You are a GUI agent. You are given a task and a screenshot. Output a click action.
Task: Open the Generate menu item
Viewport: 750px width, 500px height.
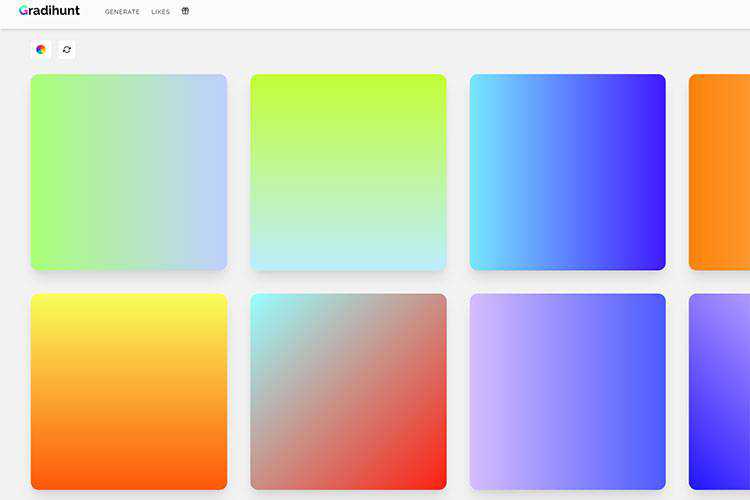pos(122,12)
